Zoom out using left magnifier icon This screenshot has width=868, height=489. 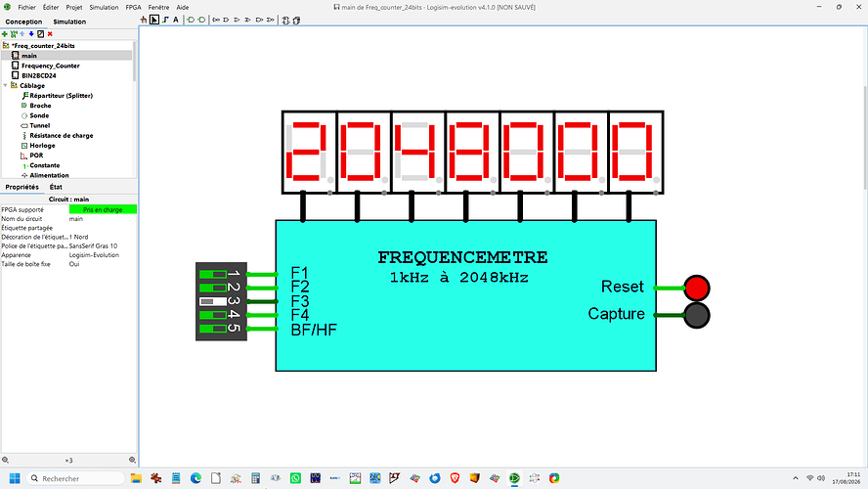tap(6, 460)
